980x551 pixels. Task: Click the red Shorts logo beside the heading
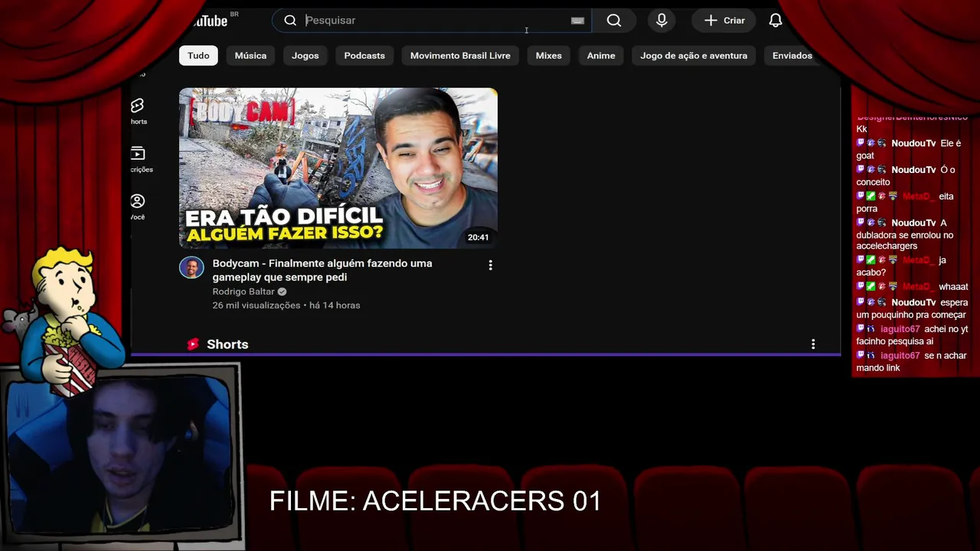pos(193,344)
